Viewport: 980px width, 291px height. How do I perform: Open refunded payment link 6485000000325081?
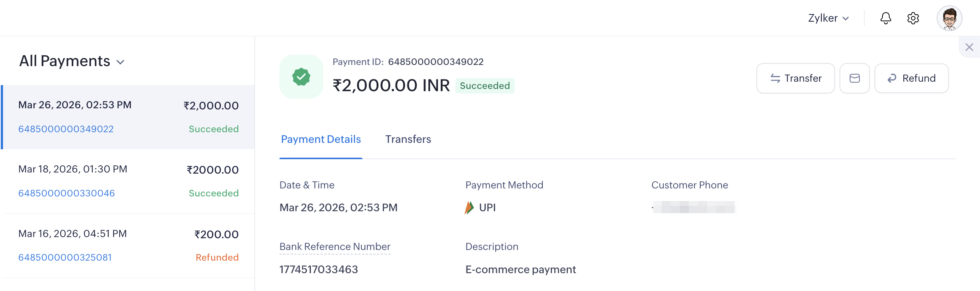pos(65,258)
